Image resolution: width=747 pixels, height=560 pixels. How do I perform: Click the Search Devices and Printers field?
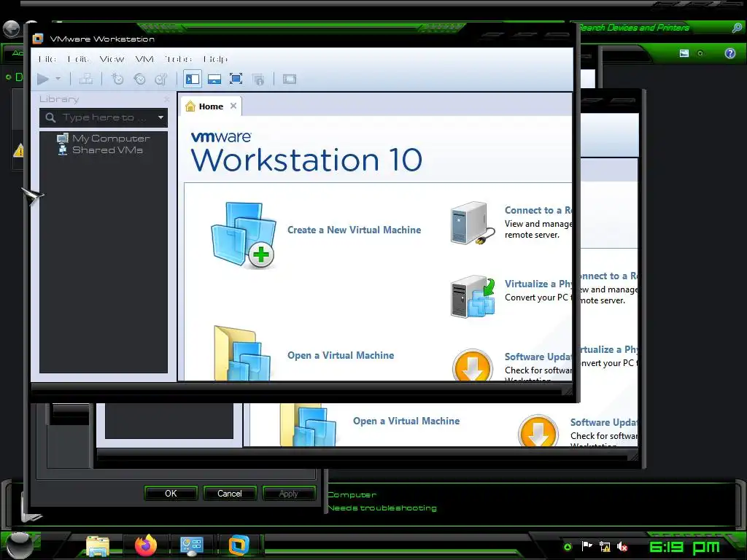point(653,28)
